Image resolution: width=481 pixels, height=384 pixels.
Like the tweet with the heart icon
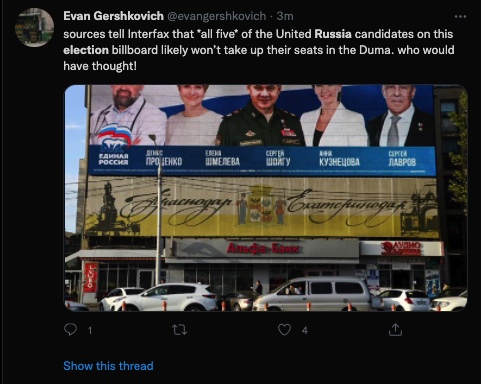284,330
